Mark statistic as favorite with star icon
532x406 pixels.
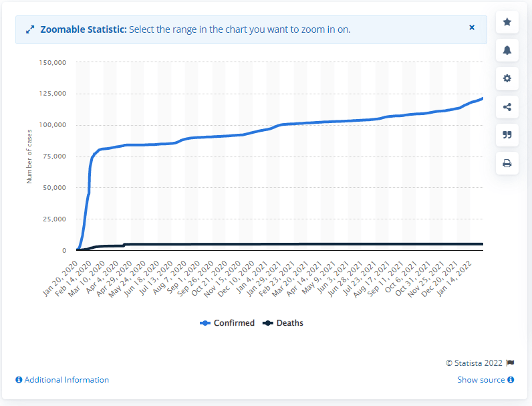[x=507, y=22]
